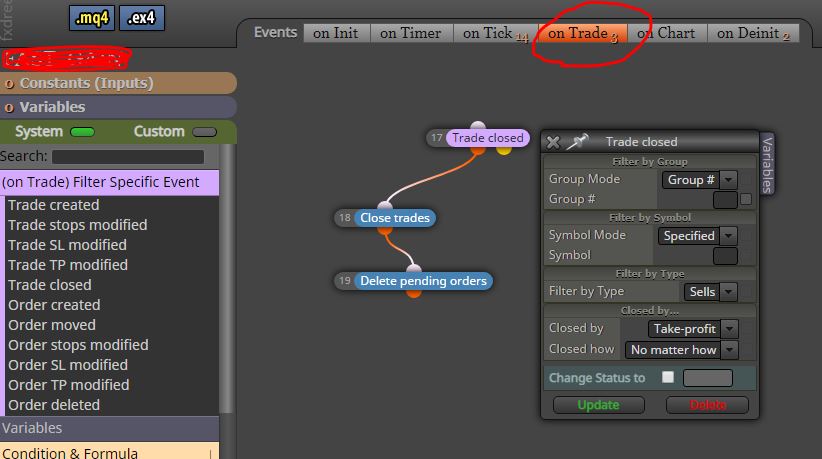The image size is (822, 459).
Task: Switch to the on Tick events tab
Action: pos(495,33)
